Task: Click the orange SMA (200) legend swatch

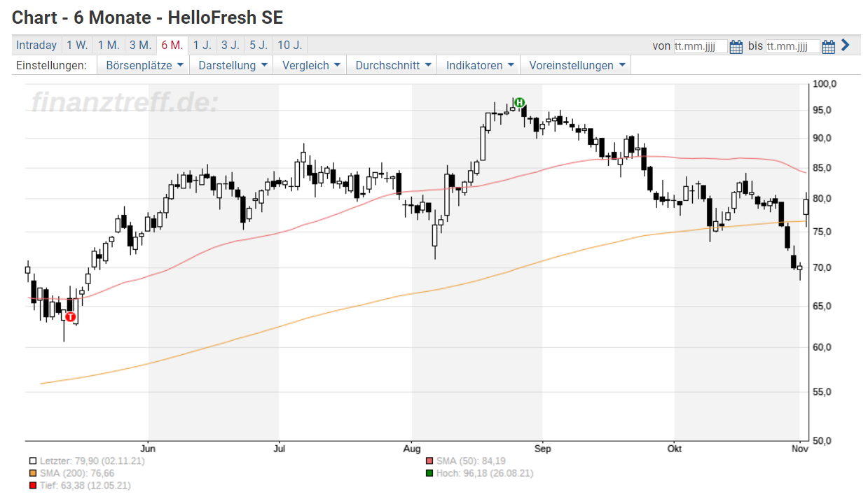Action: coord(33,473)
